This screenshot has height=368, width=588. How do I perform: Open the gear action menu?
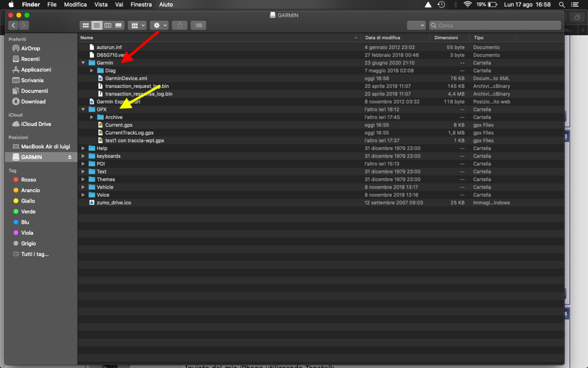pyautogui.click(x=159, y=25)
